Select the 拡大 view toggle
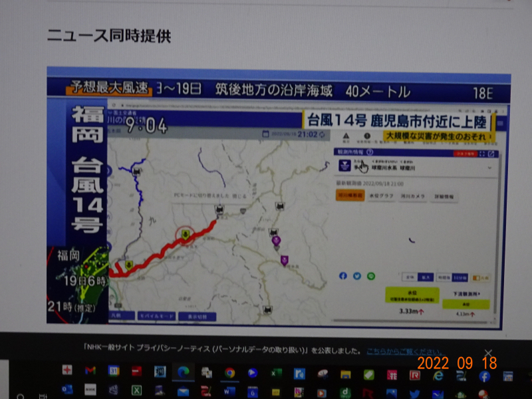532x399 pixels. point(426,277)
